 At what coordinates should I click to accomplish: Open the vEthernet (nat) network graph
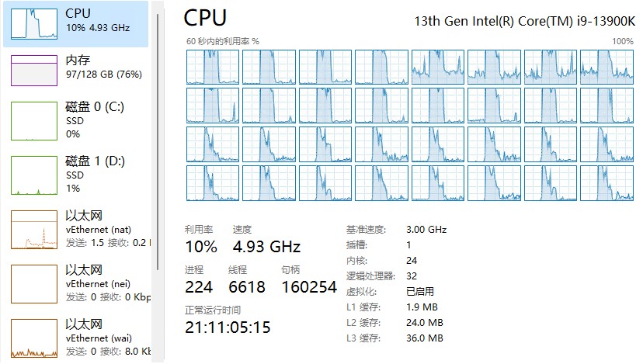34,230
